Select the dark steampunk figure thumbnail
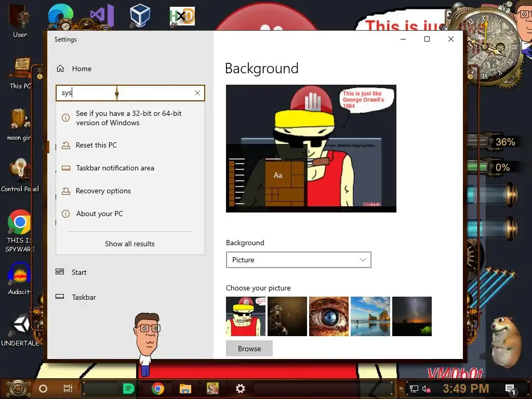Viewport: 532px width, 399px height. [287, 316]
